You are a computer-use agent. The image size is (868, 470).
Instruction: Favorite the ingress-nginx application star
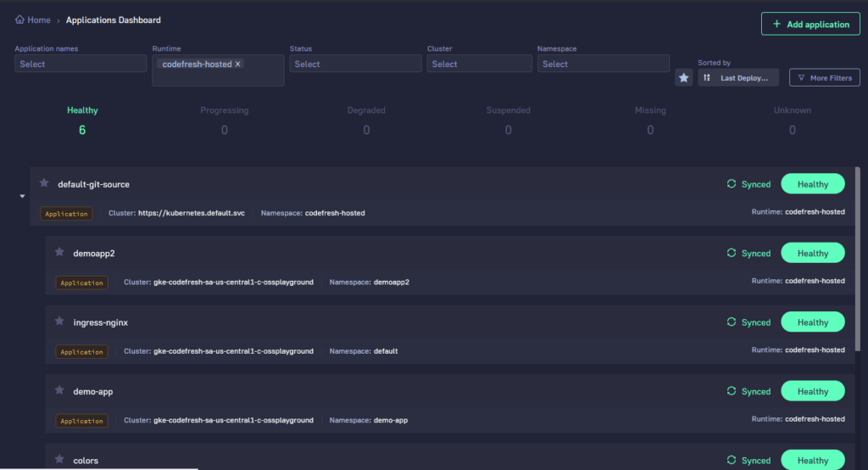pos(60,322)
